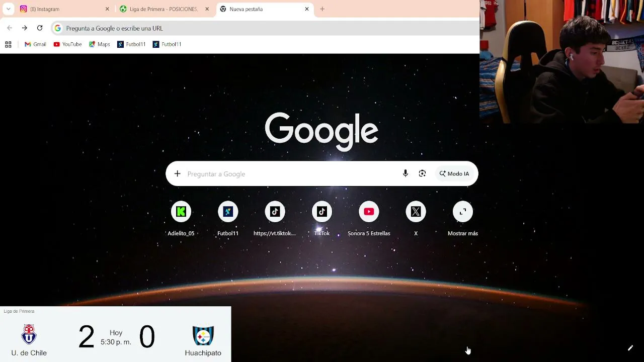Click the plus icon in search box

[x=177, y=174]
